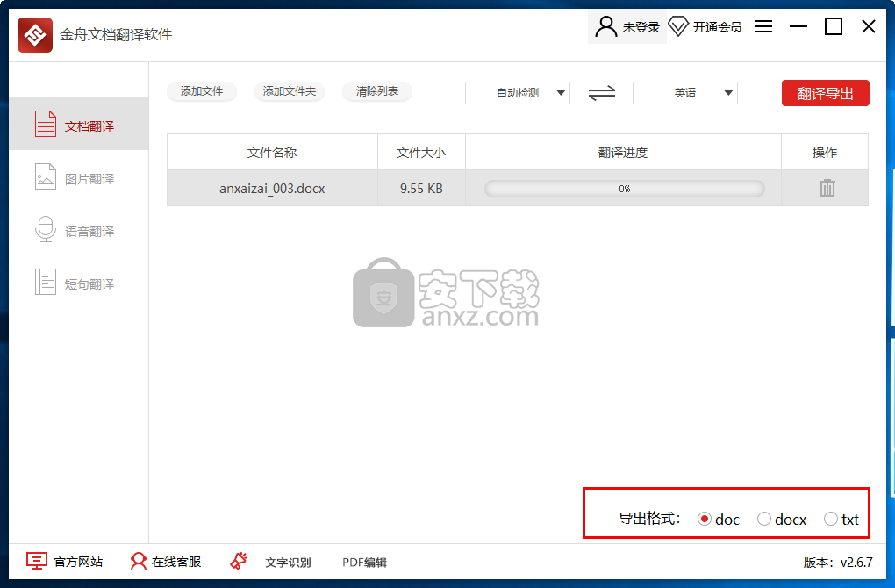Viewport: 895px width, 588px height.
Task: Open the hamburger menu icon
Action: coord(763,26)
